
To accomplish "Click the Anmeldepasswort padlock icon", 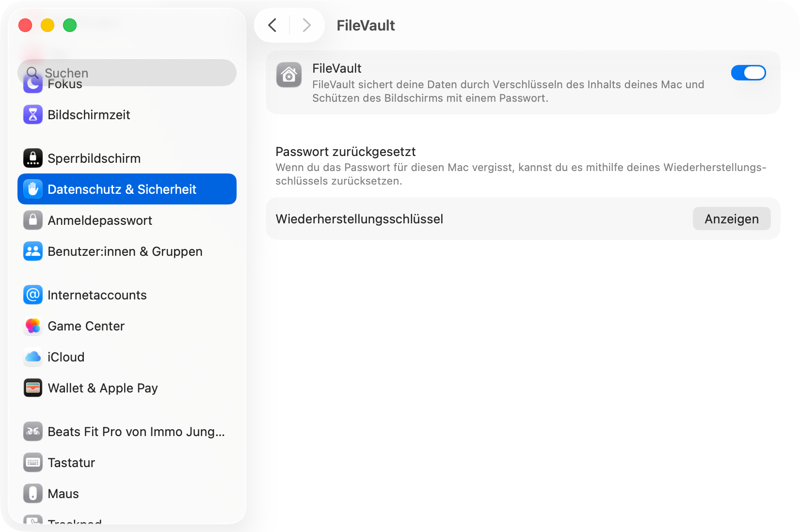I will (x=33, y=220).
